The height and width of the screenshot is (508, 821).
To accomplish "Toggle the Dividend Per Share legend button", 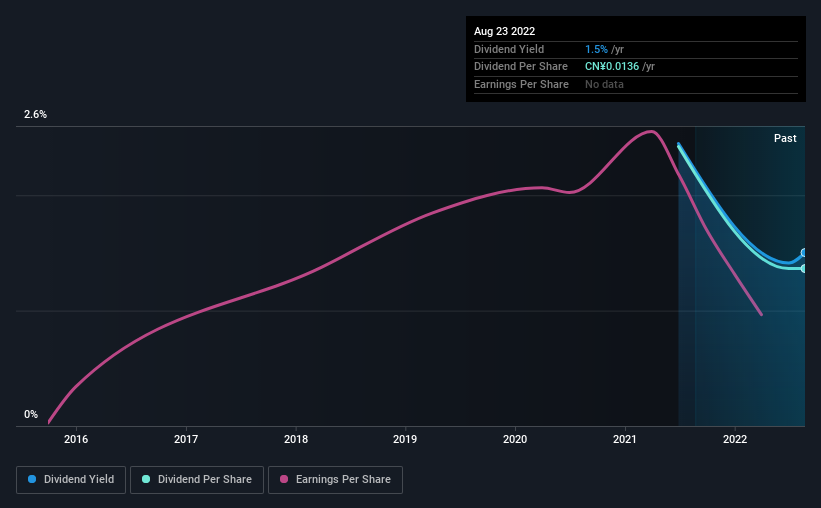I will pyautogui.click(x=197, y=480).
